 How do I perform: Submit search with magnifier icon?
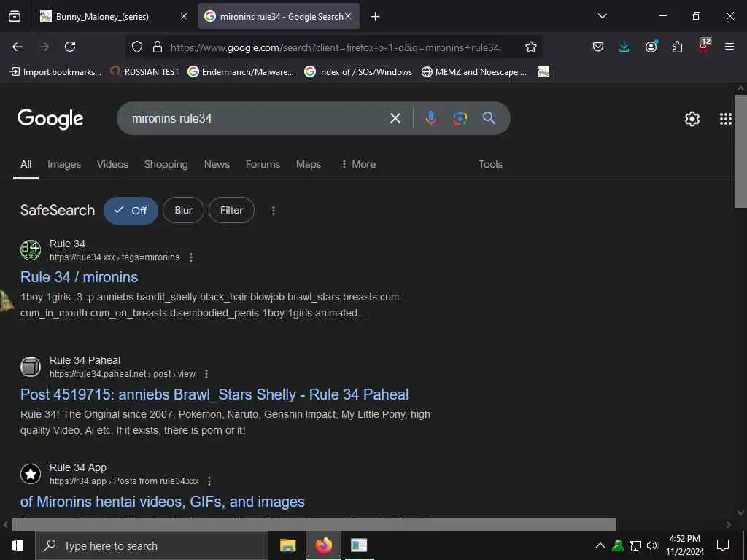point(489,118)
